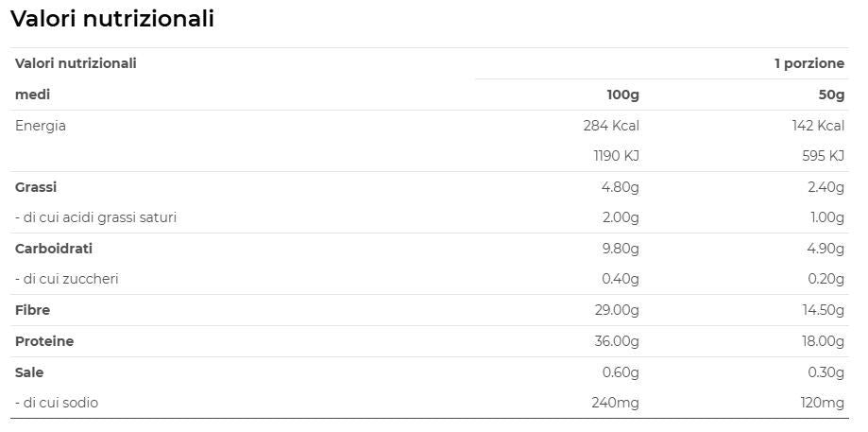Image resolution: width=868 pixels, height=432 pixels.
Task: Click the '284 Kcal' energy value
Action: (611, 126)
